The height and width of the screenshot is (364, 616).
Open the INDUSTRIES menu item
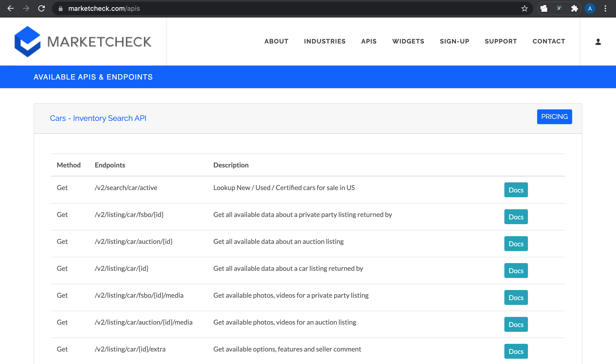click(325, 41)
